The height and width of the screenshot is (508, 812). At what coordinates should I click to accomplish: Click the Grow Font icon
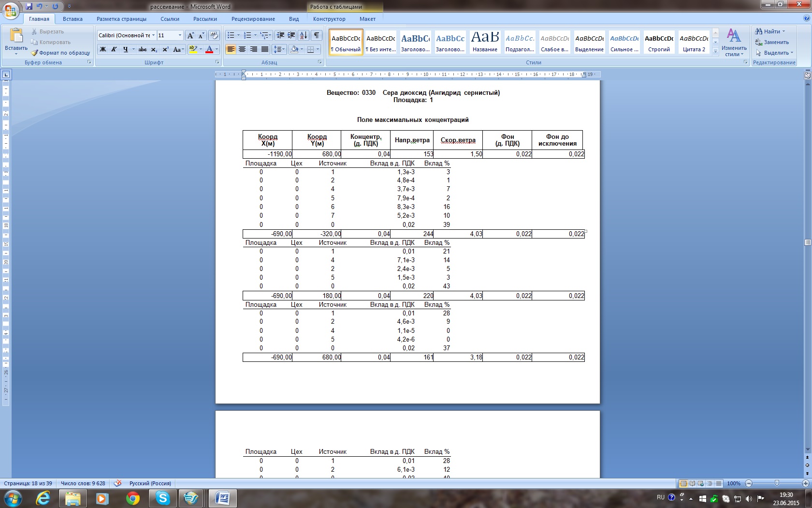pos(190,35)
